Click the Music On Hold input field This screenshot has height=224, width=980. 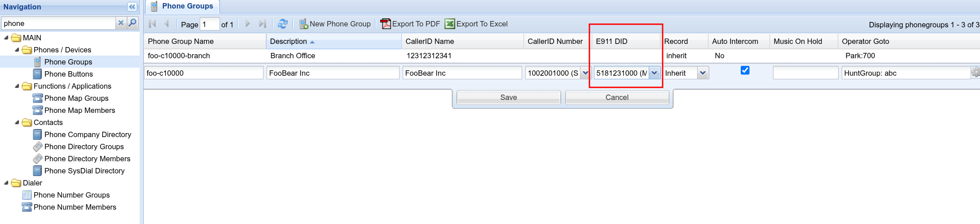click(x=805, y=73)
